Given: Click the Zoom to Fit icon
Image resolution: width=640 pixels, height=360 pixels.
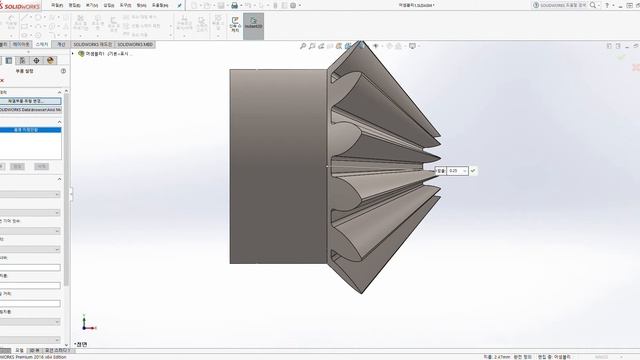Looking at the screenshot, I should pos(303,46).
